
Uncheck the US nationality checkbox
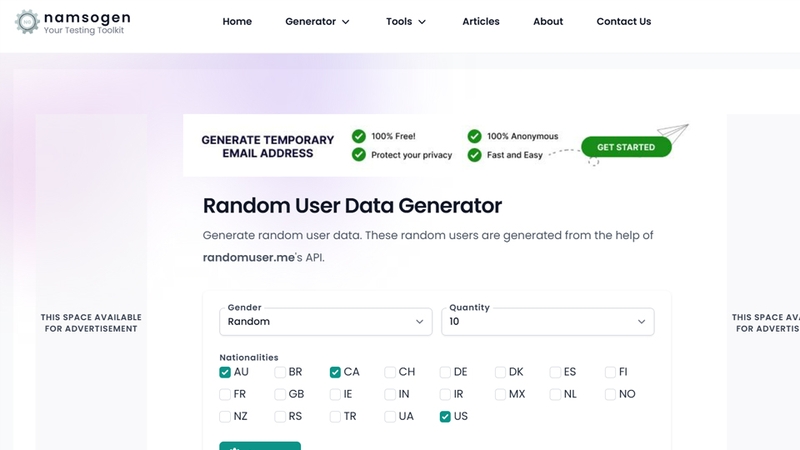445,417
